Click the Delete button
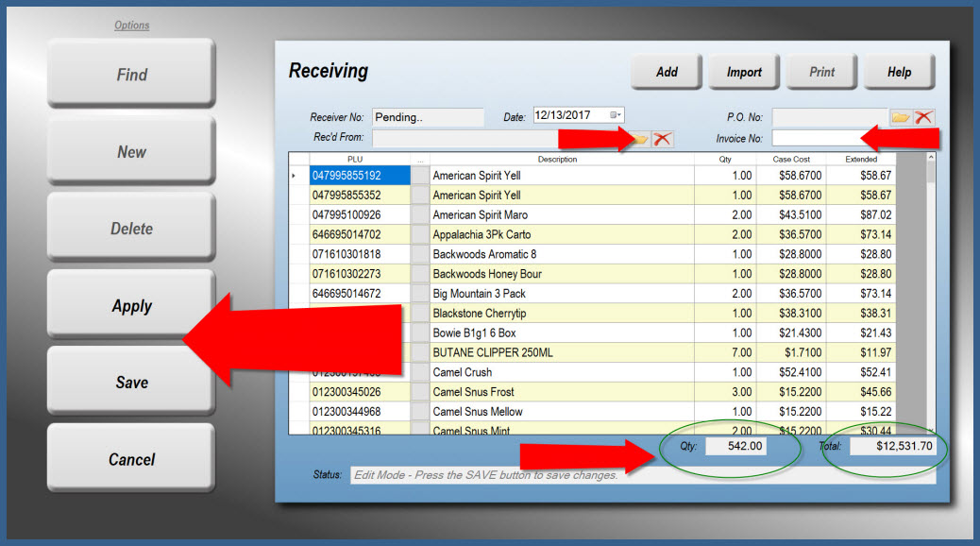 (x=131, y=229)
